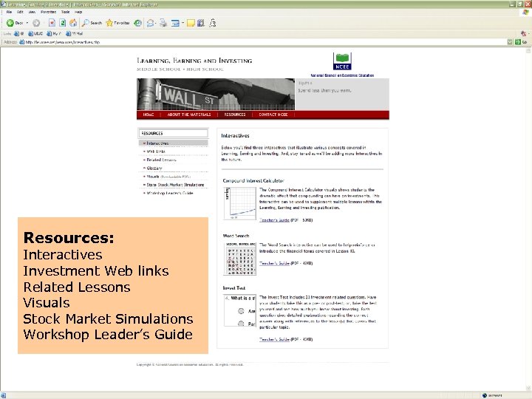Viewport: 532px width, 399px height.
Task: Click the vertical scrollbar up arrow
Action: click(x=528, y=50)
